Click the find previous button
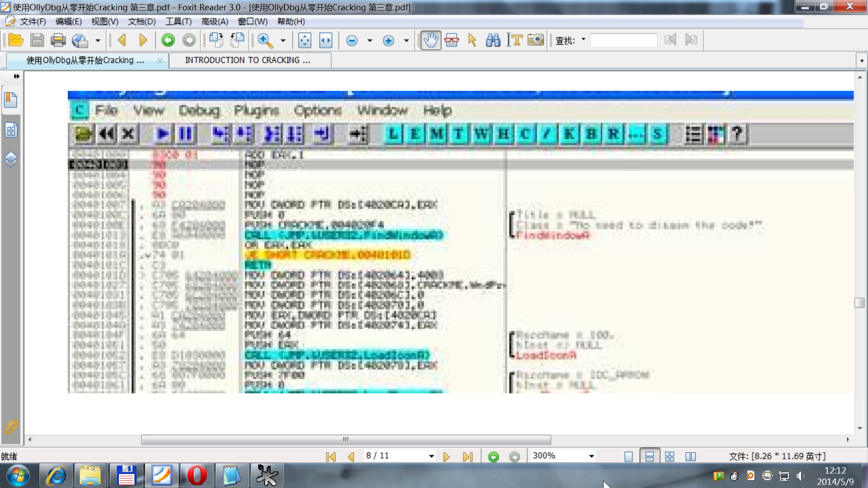Image resolution: width=868 pixels, height=488 pixels. click(670, 40)
